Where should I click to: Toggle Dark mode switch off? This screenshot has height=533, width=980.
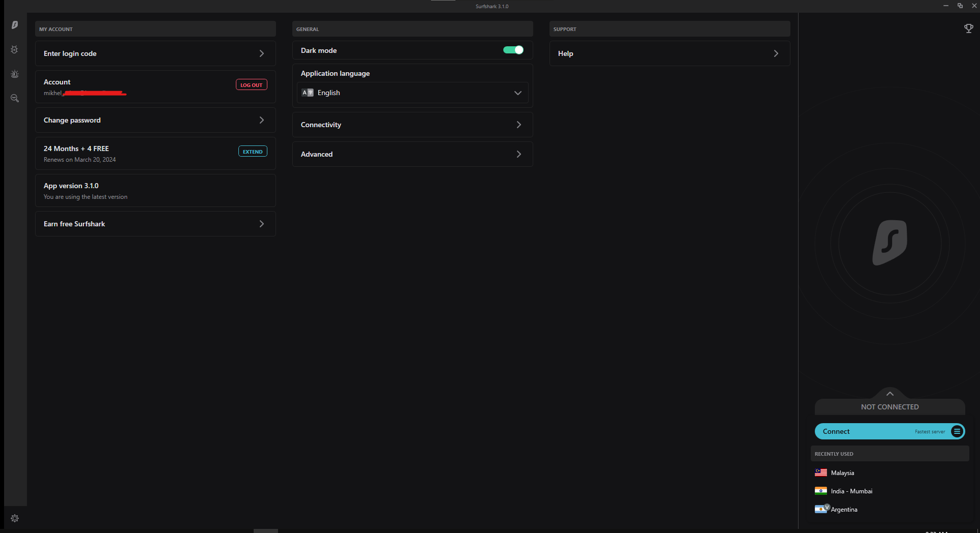[x=513, y=50]
